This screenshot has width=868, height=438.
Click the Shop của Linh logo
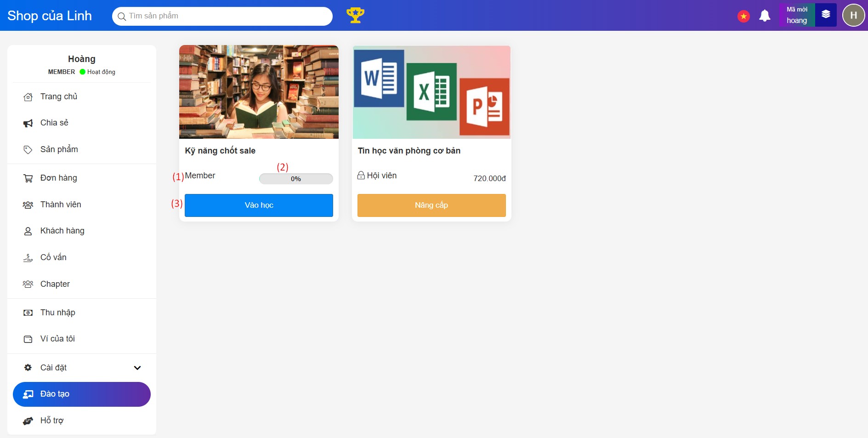[x=50, y=16]
